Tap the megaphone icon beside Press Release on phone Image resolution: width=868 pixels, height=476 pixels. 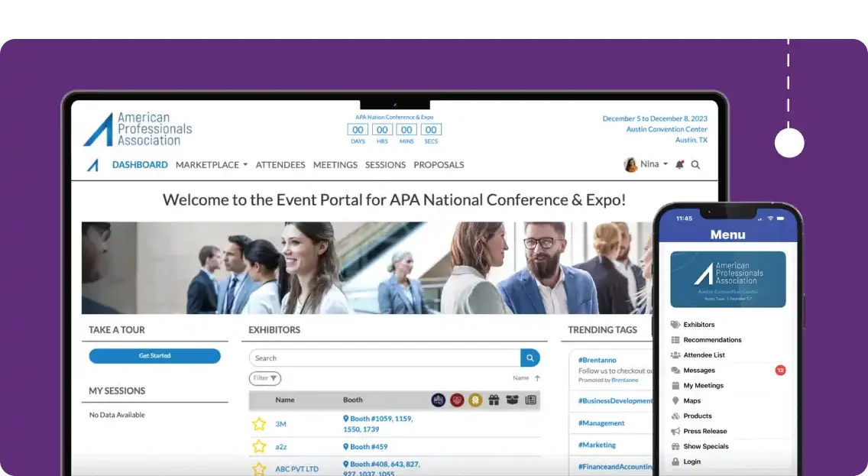[675, 431]
